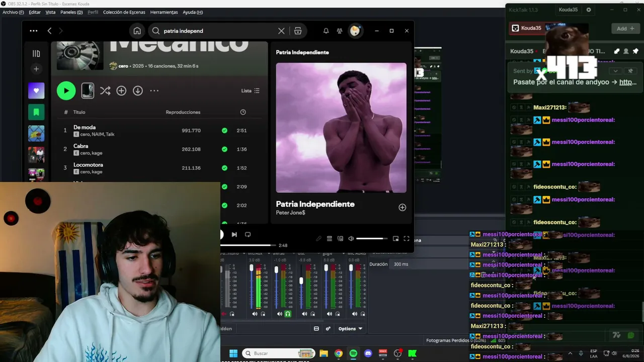Image resolution: width=644 pixels, height=362 pixels.
Task: Click Add chatroom button in KickTalk
Action: [x=625, y=29]
